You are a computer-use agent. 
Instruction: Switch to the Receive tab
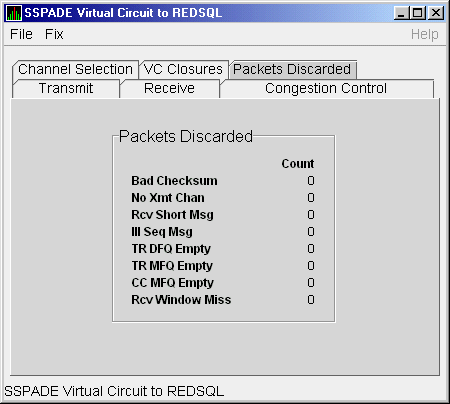point(169,89)
